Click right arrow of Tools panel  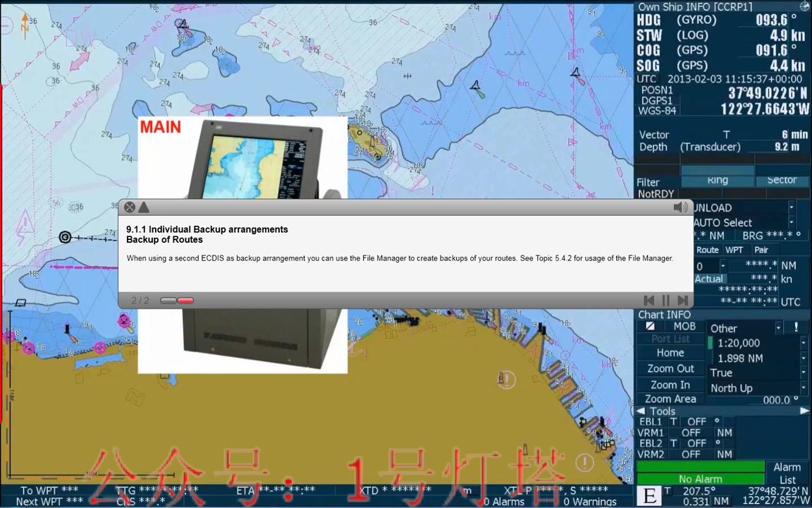tap(804, 411)
